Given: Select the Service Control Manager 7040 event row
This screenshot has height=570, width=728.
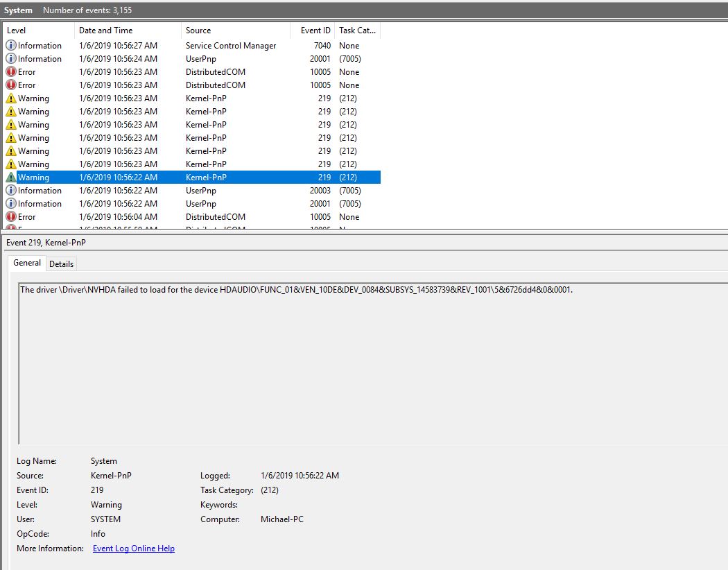Looking at the screenshot, I should (x=192, y=46).
